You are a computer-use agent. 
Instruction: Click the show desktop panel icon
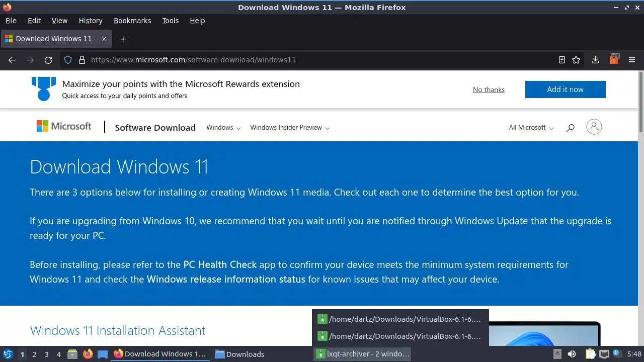[x=103, y=354]
